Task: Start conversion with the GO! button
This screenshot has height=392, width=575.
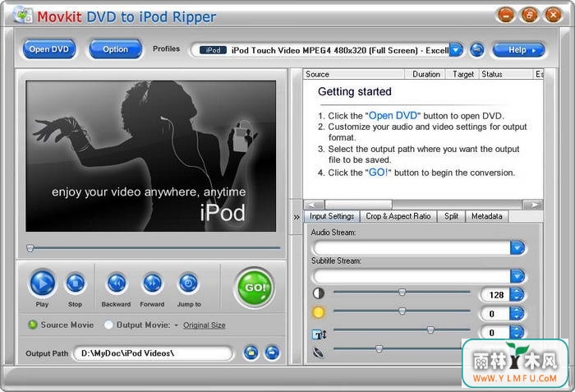Action: click(254, 288)
